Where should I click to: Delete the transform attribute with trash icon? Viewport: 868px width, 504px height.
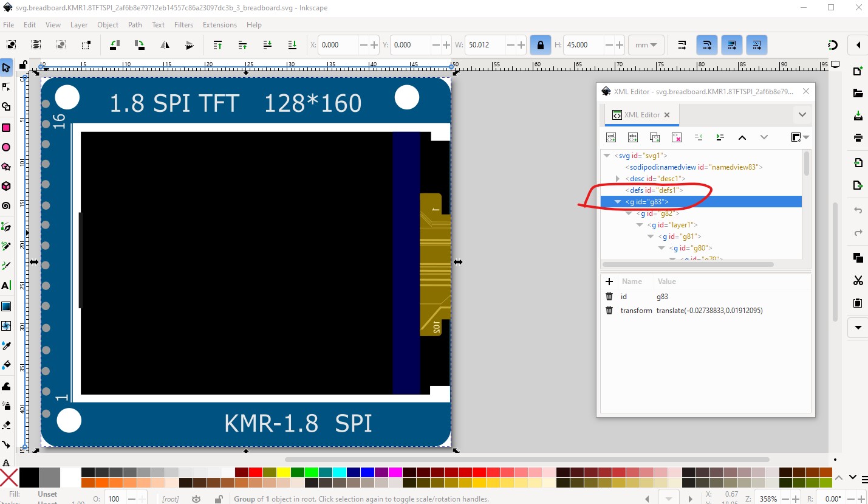click(x=609, y=311)
